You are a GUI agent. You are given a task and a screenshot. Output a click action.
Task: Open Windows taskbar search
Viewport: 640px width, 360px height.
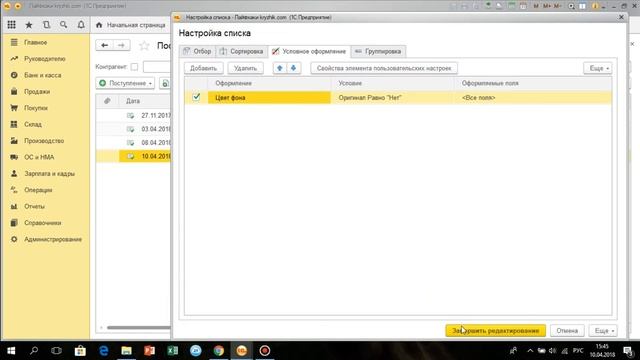coord(34,351)
